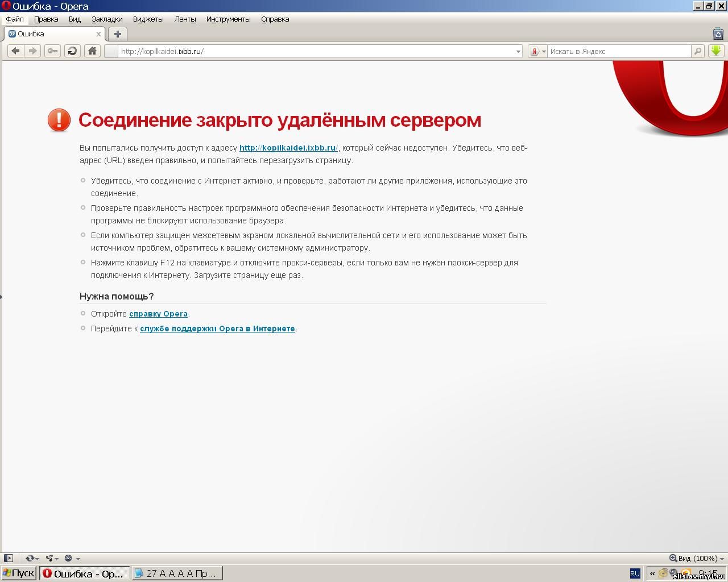This screenshot has height=582, width=728.
Task: Click the Искать в Яндекс search field
Action: (x=619, y=51)
